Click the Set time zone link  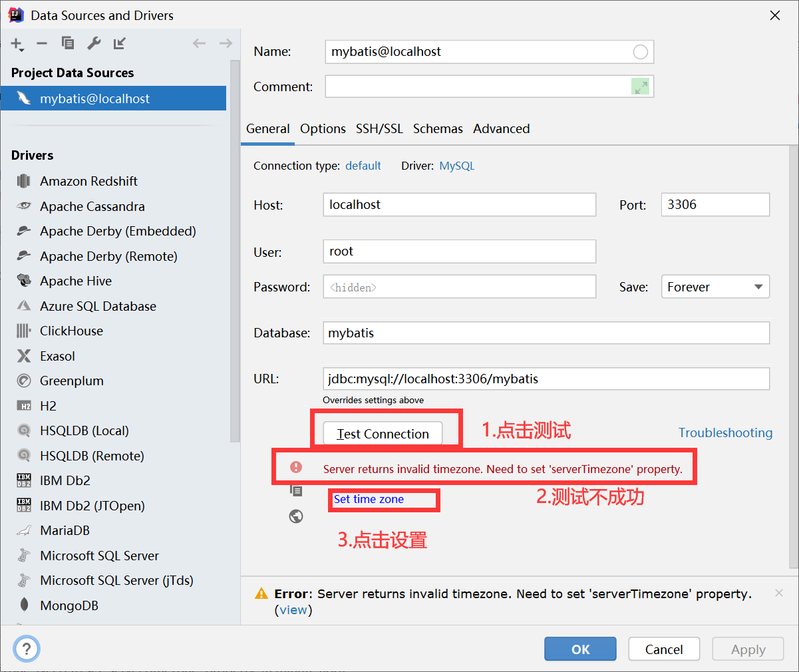coord(369,499)
